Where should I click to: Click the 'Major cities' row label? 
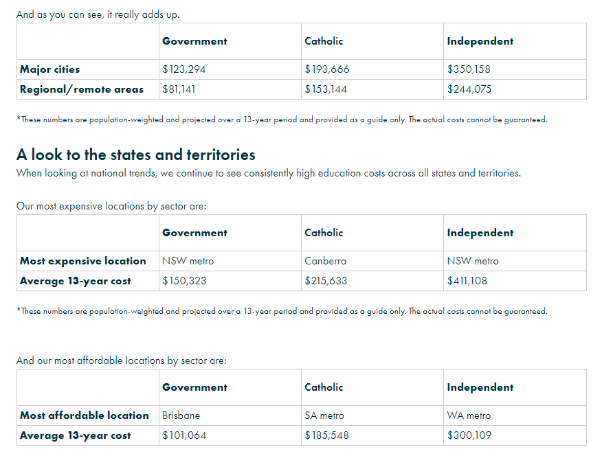(50, 70)
